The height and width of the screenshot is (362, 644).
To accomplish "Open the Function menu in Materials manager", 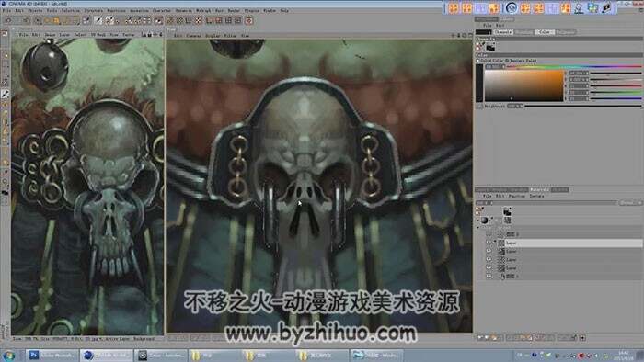I will coord(517,196).
